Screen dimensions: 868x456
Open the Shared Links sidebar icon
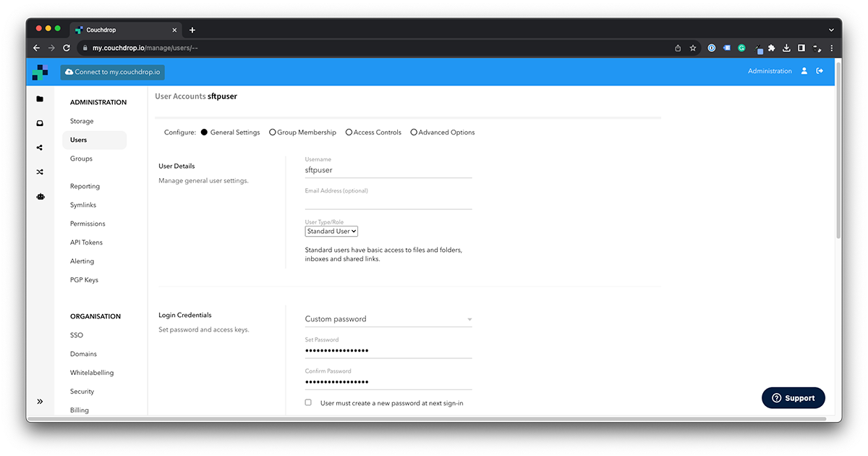pos(40,148)
